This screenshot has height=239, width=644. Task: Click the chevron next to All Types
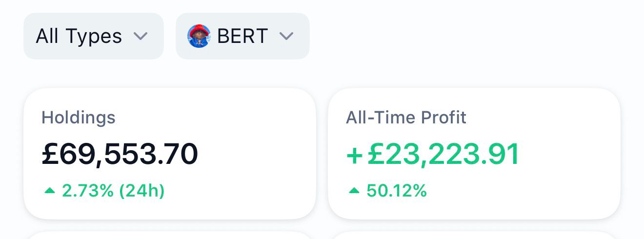coord(141,36)
